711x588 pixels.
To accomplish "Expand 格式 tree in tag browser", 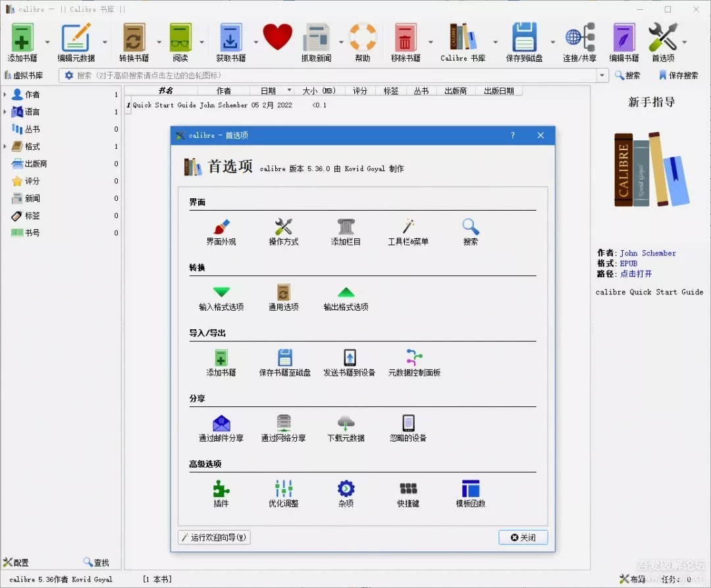I will tap(5, 146).
